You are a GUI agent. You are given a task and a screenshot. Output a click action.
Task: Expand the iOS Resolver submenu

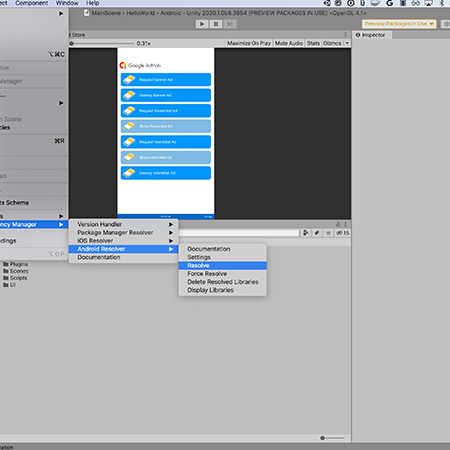(123, 241)
